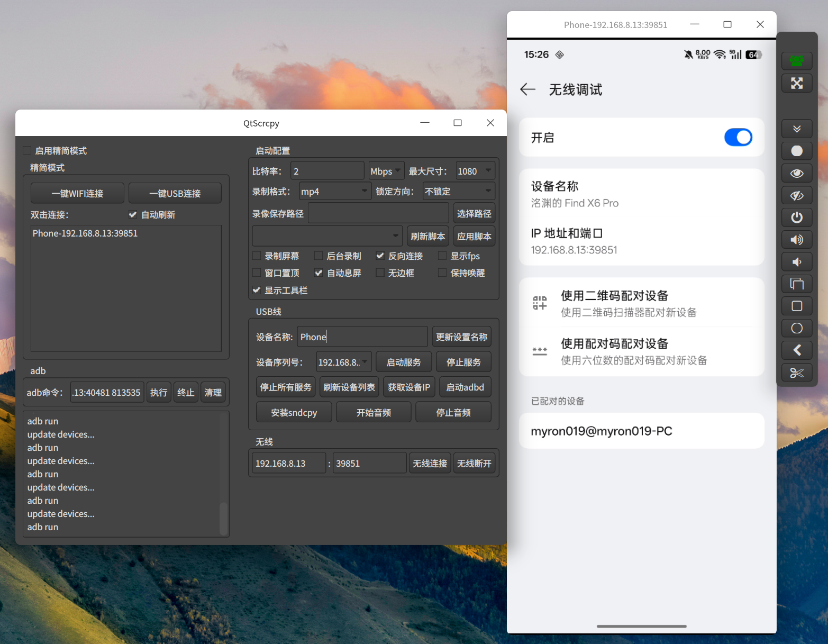Click the 无线连接 button
This screenshot has height=644, width=828.
(x=430, y=463)
